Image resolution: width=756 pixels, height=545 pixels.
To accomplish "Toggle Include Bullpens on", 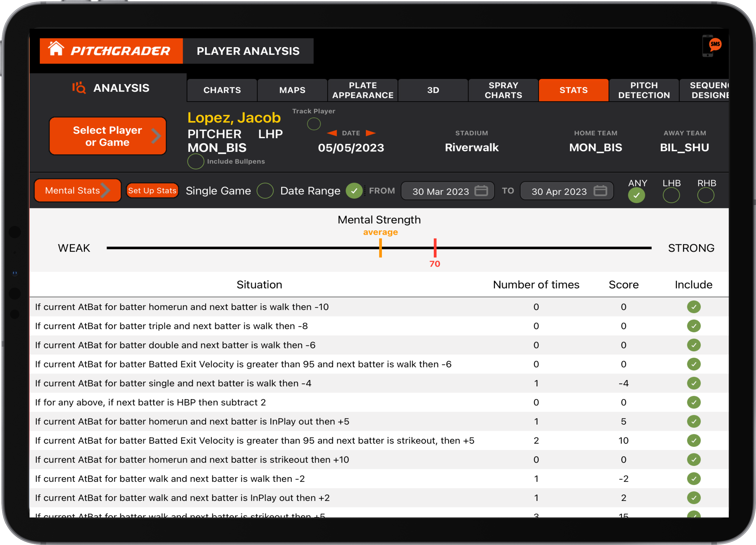I will pyautogui.click(x=196, y=161).
